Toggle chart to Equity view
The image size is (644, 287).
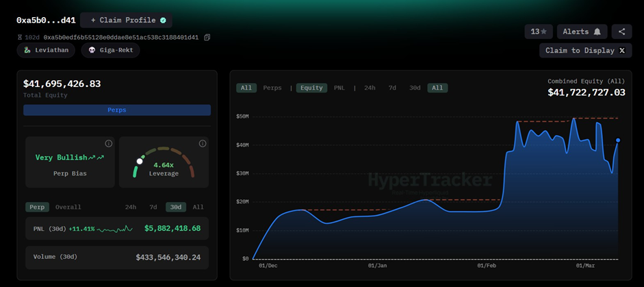(x=311, y=88)
